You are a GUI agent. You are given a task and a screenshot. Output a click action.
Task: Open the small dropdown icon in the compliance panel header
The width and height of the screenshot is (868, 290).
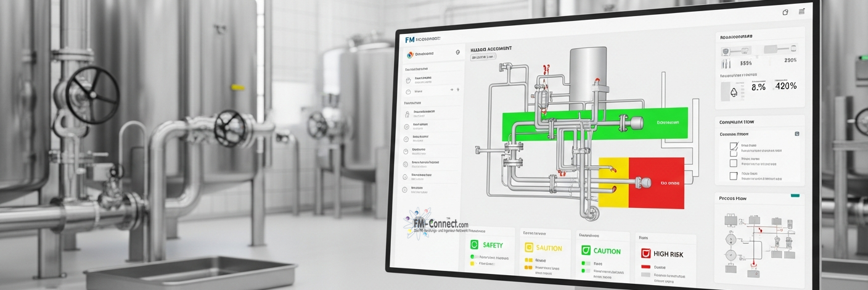tap(797, 133)
